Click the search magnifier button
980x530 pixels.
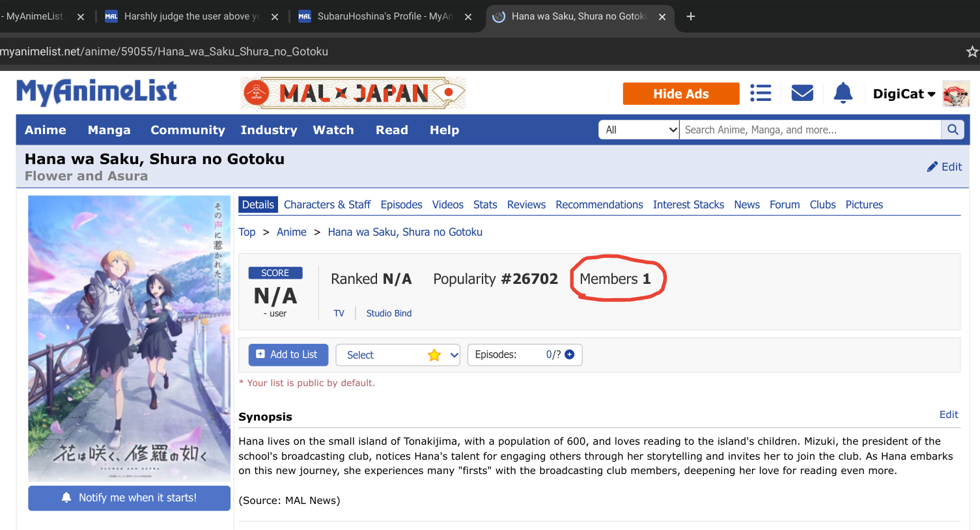pyautogui.click(x=953, y=130)
